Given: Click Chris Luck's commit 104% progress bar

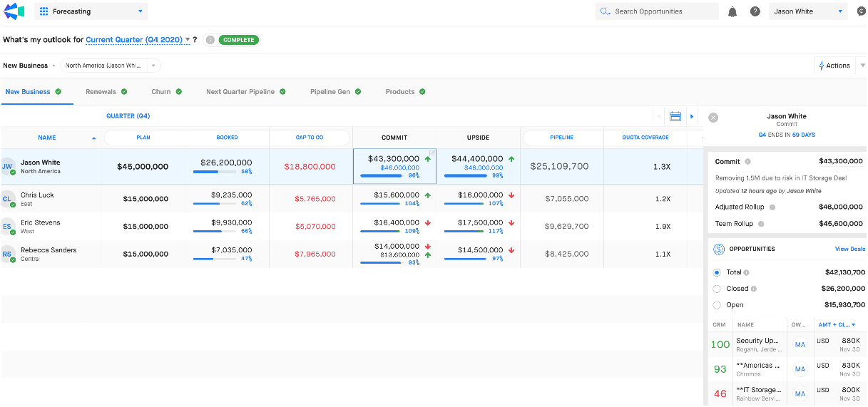Looking at the screenshot, I should (382, 204).
